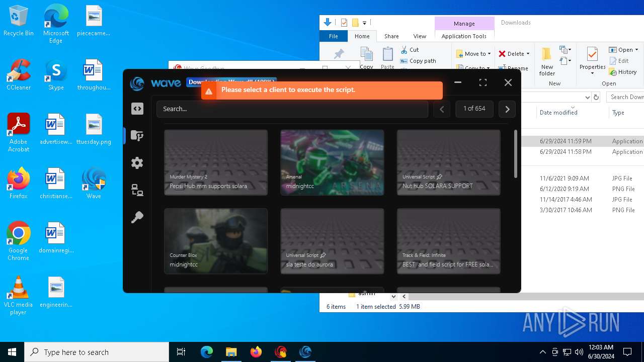Switch to the View ribbon tab

point(420,36)
